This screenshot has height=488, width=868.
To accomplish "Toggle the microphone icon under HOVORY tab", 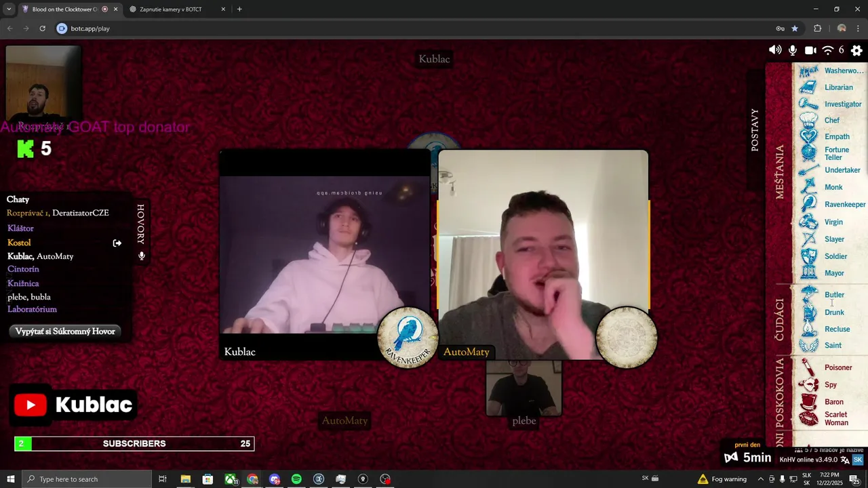I will pyautogui.click(x=142, y=256).
